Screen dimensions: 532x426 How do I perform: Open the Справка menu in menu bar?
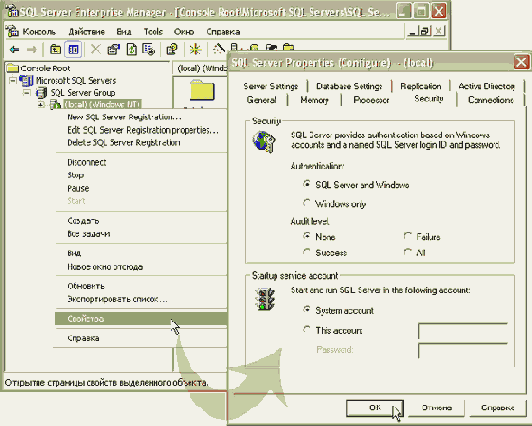[x=223, y=32]
